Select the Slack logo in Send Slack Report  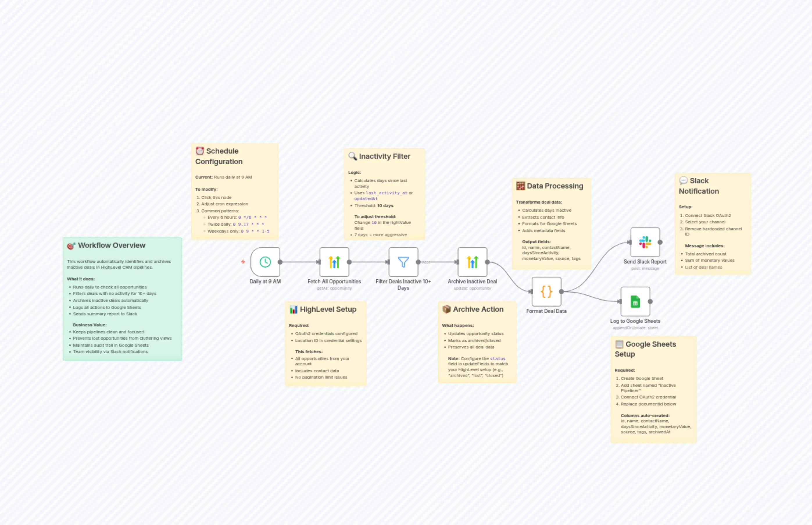click(645, 242)
